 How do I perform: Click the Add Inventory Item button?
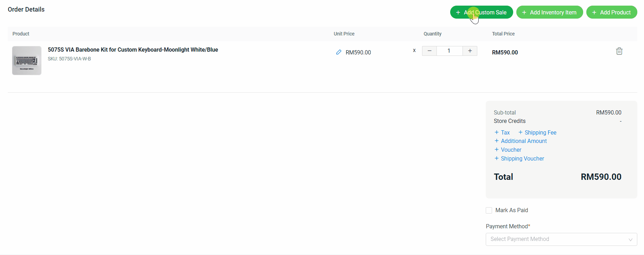[x=549, y=12]
